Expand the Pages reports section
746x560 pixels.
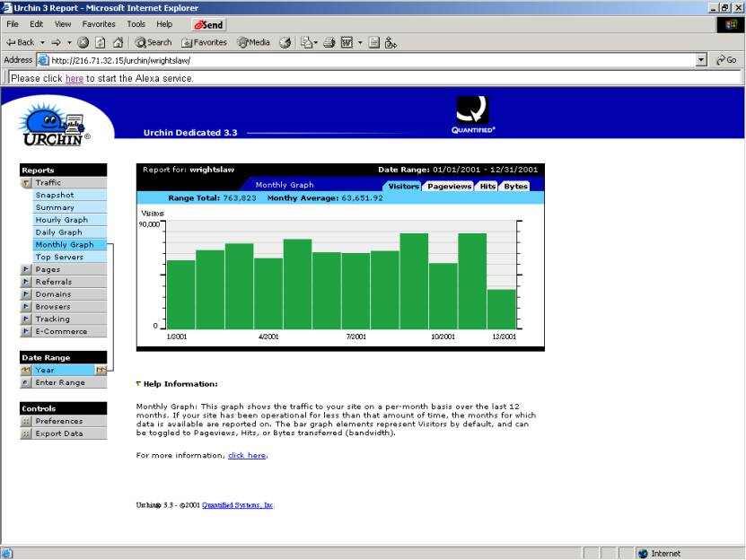click(26, 269)
